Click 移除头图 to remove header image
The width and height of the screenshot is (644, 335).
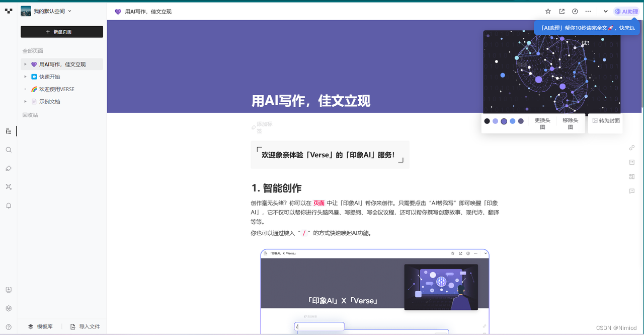coord(571,123)
